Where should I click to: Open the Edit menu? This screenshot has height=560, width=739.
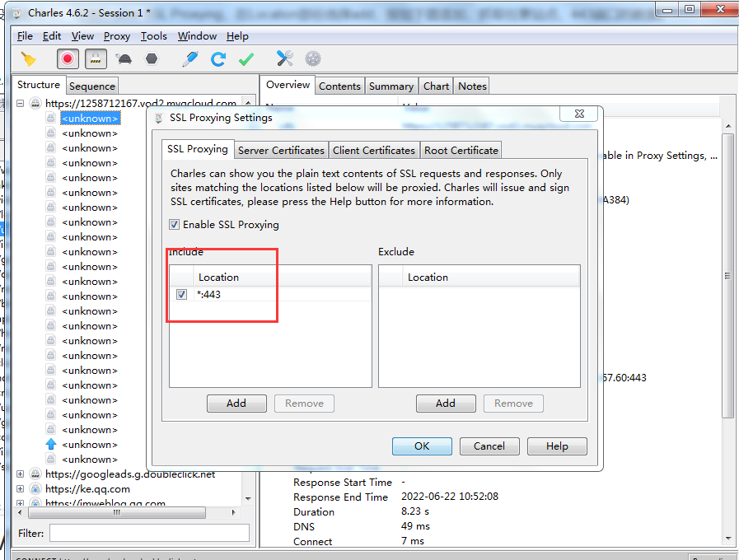tap(52, 35)
